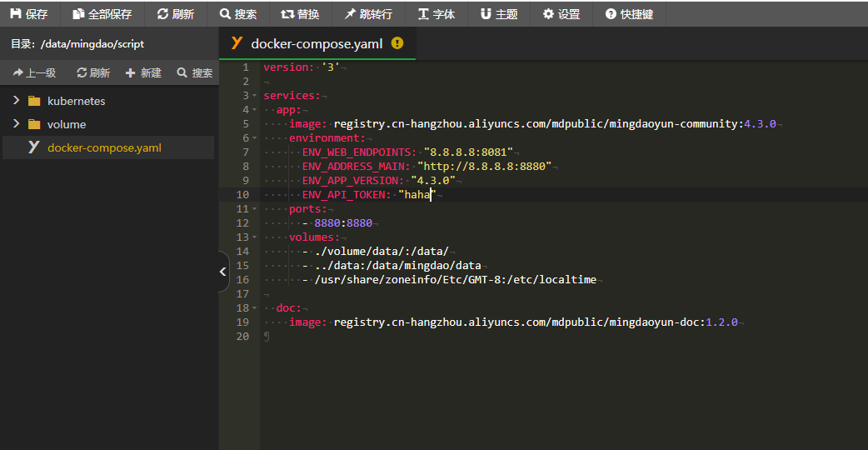Create new item with 新建 button

pyautogui.click(x=143, y=72)
